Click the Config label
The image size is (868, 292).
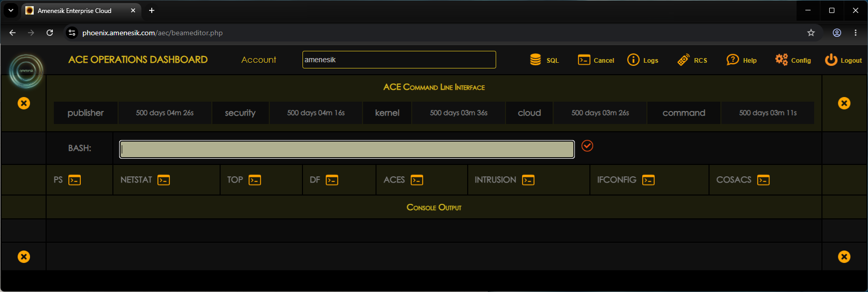click(801, 61)
